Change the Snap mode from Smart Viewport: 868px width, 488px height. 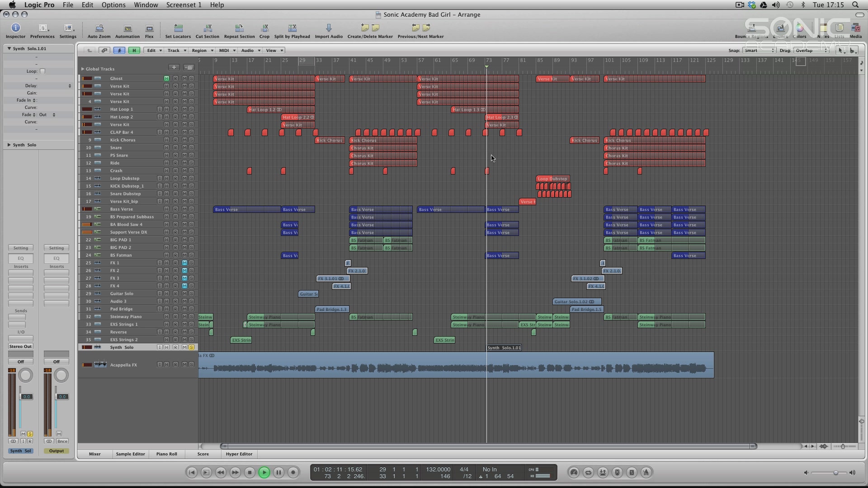click(x=759, y=51)
